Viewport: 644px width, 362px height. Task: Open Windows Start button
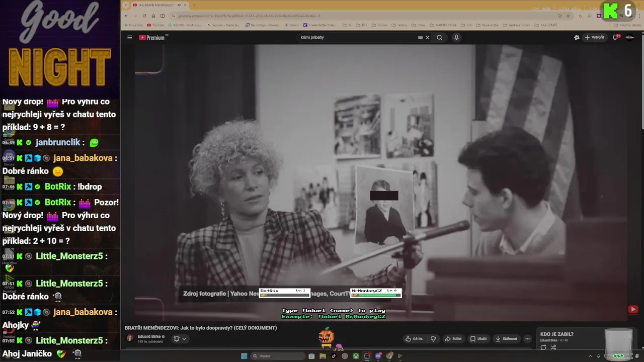coord(244,356)
